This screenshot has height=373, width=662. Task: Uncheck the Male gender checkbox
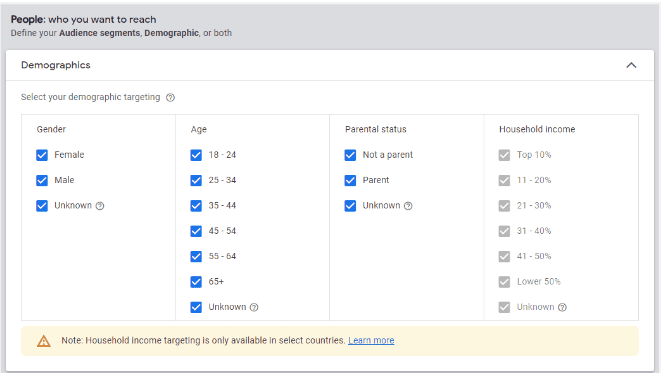(x=42, y=180)
